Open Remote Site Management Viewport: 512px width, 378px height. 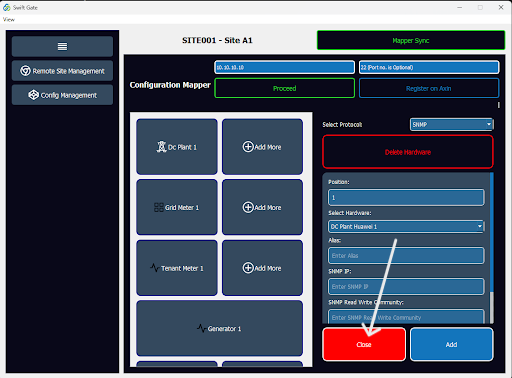point(62,71)
